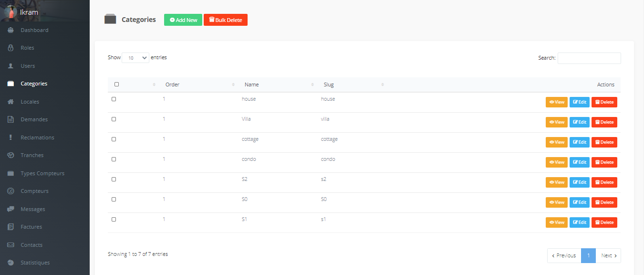Click the Users person icon
The image size is (644, 275).
tap(10, 66)
